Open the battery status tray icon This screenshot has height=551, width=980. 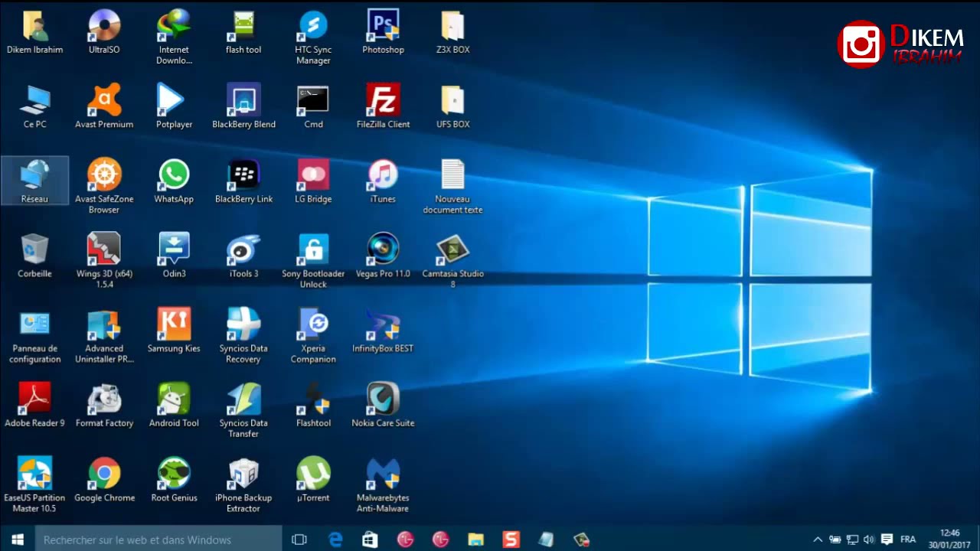point(835,540)
